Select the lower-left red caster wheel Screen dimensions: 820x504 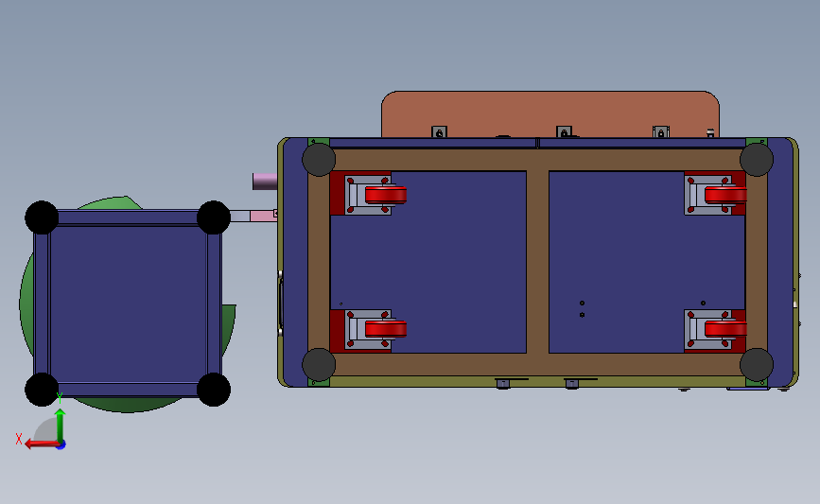click(x=386, y=329)
